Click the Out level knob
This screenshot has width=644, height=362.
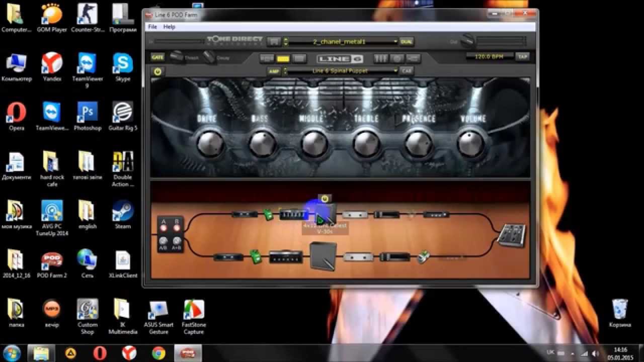tap(467, 40)
